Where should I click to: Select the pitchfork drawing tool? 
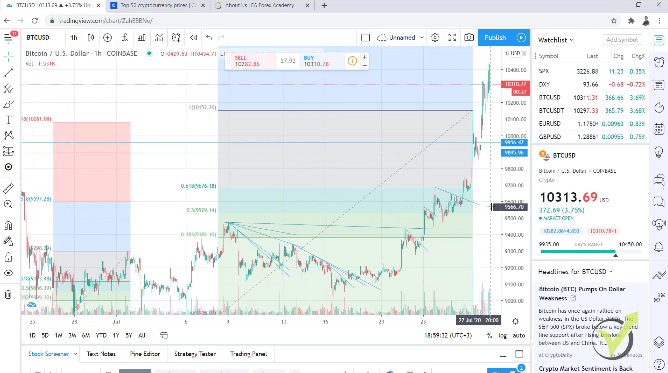(8, 88)
